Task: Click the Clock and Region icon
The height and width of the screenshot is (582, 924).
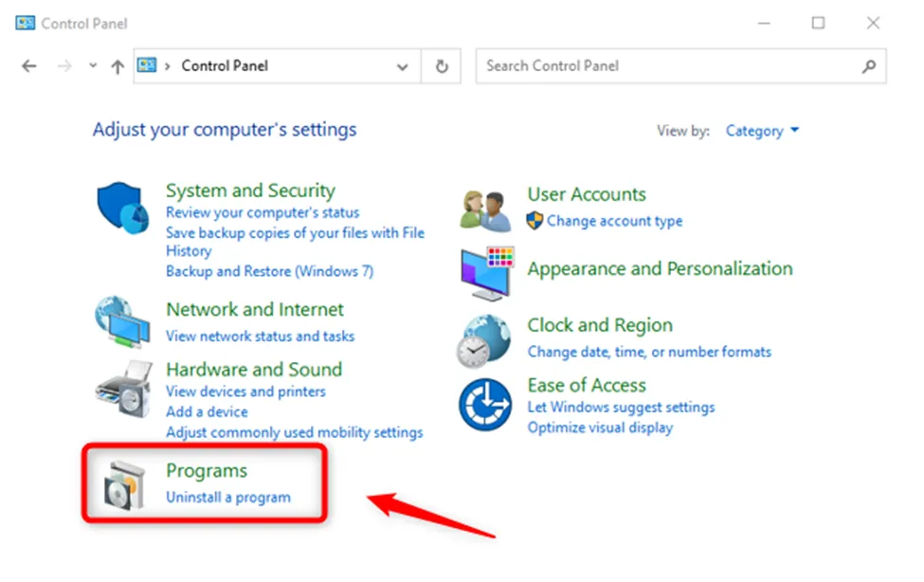Action: [x=486, y=339]
